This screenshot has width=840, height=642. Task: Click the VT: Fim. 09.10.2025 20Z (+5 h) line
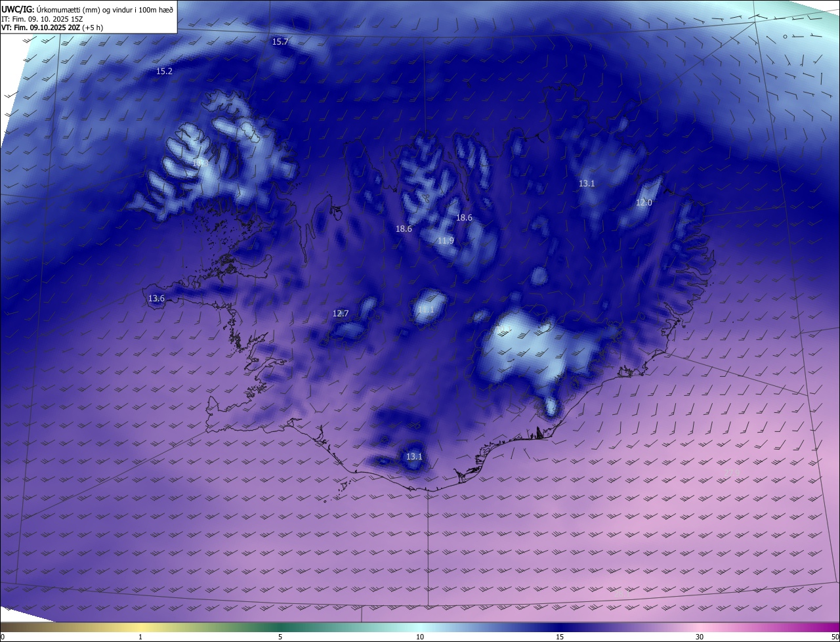(x=52, y=28)
